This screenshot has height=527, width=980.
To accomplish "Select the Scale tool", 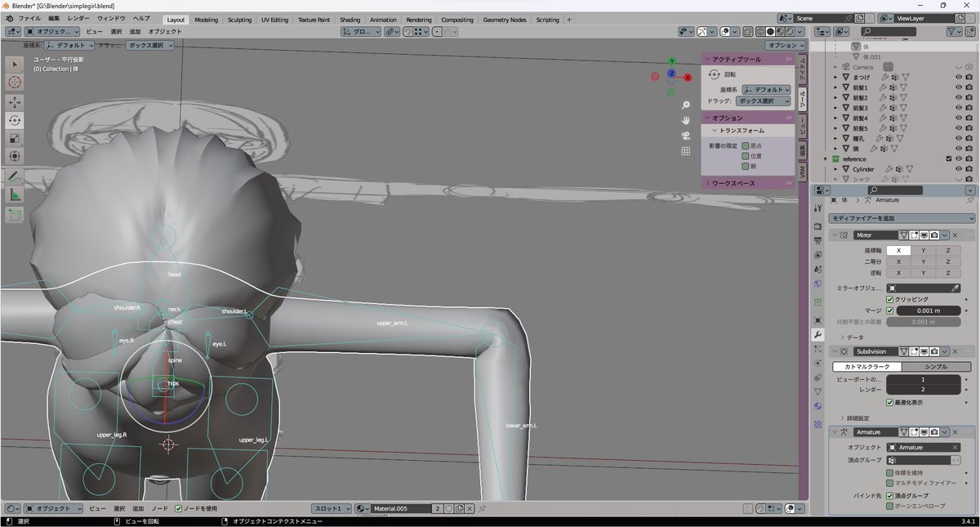I will tap(15, 138).
